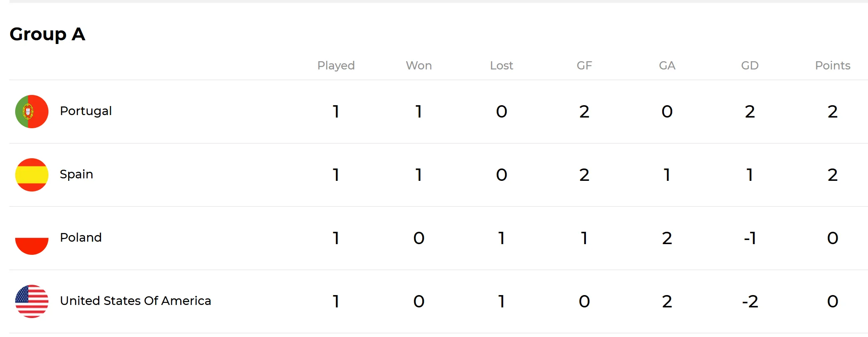Click the Played column header
This screenshot has height=337, width=868.
(336, 65)
